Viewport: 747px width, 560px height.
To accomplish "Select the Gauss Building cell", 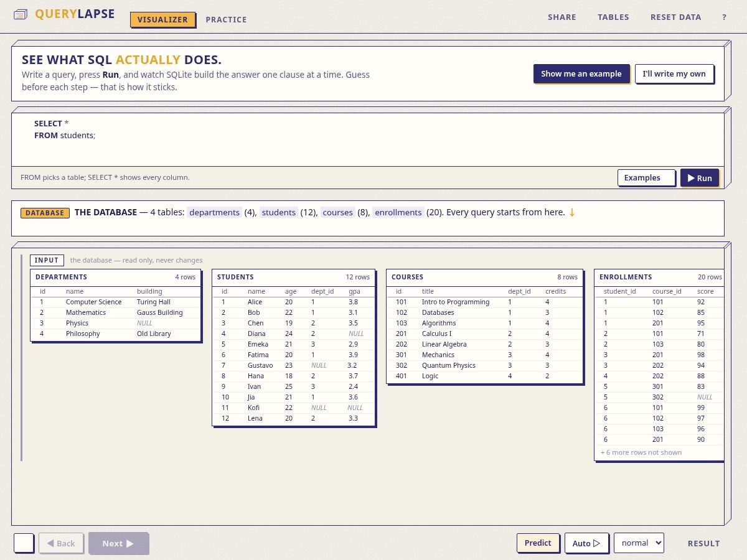I will coord(160,312).
